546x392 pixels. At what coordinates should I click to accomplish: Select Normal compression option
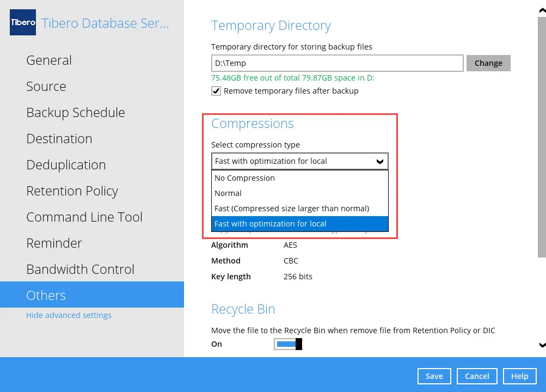228,193
